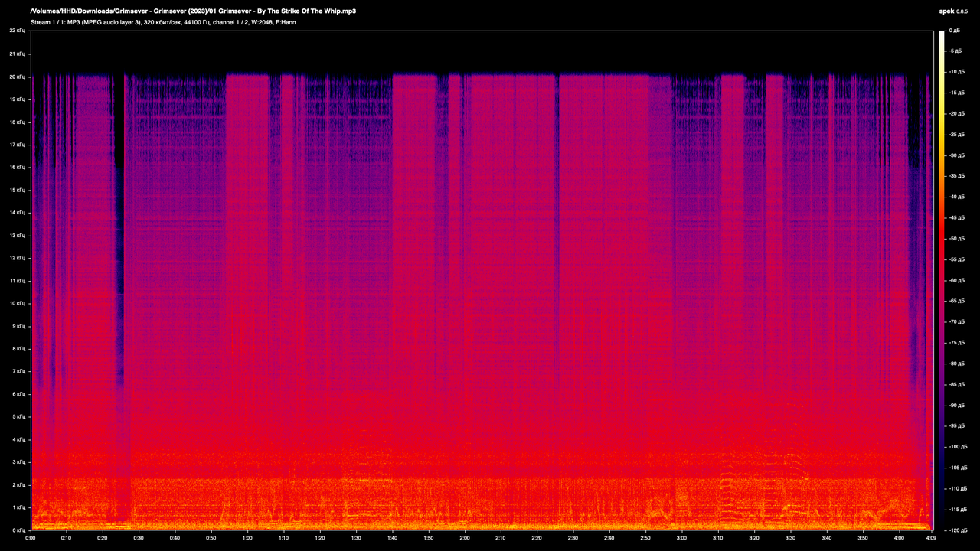The image size is (980, 551).
Task: Click the -110 дБ level scale label
Action: pyautogui.click(x=959, y=488)
